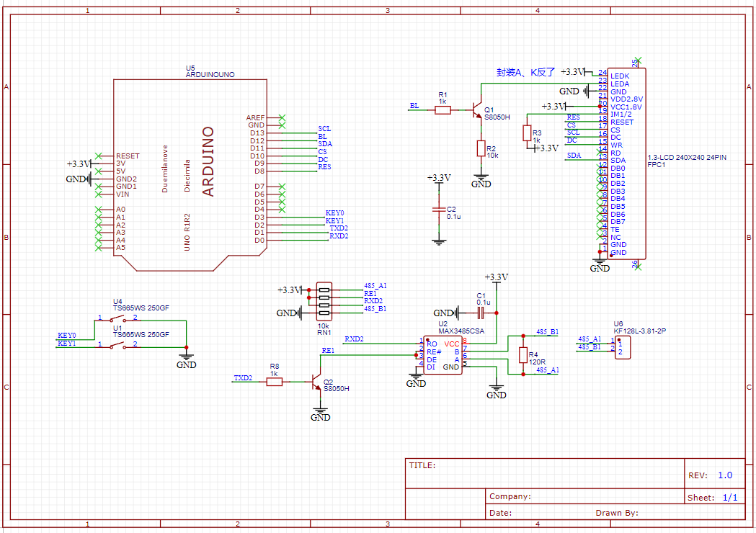The width and height of the screenshot is (756, 533).
Task: Click the VDD2.8V pin name
Action: coord(626,99)
